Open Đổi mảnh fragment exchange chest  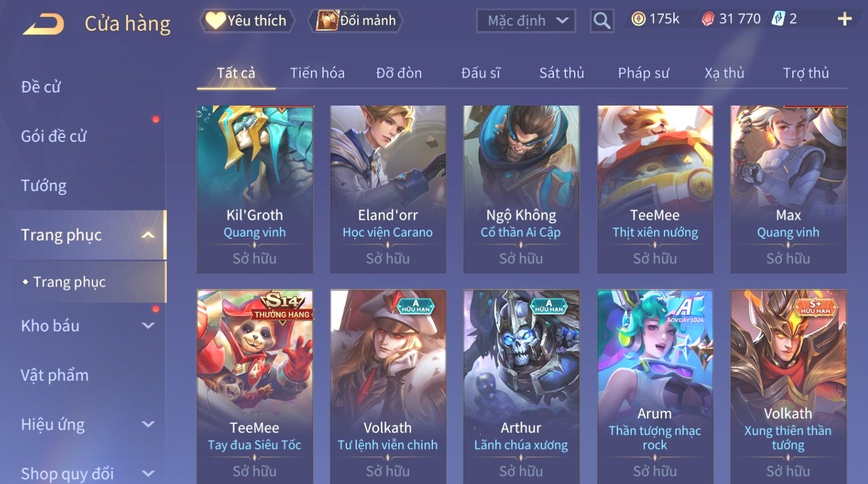[x=356, y=21]
